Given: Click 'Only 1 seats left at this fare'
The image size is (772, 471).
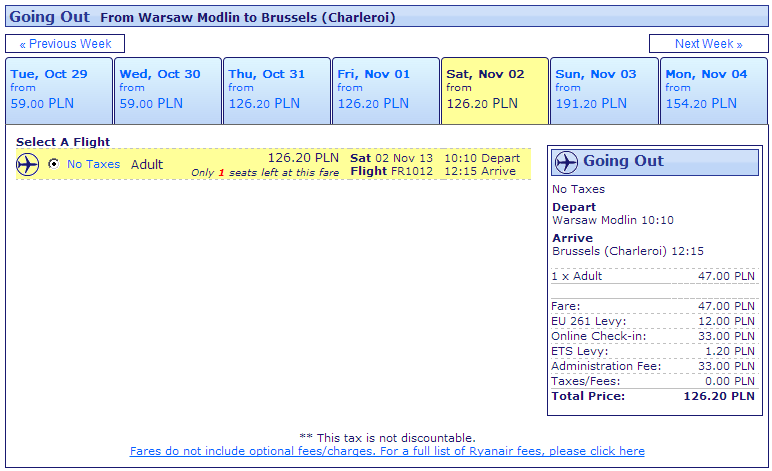Looking at the screenshot, I should tap(265, 173).
